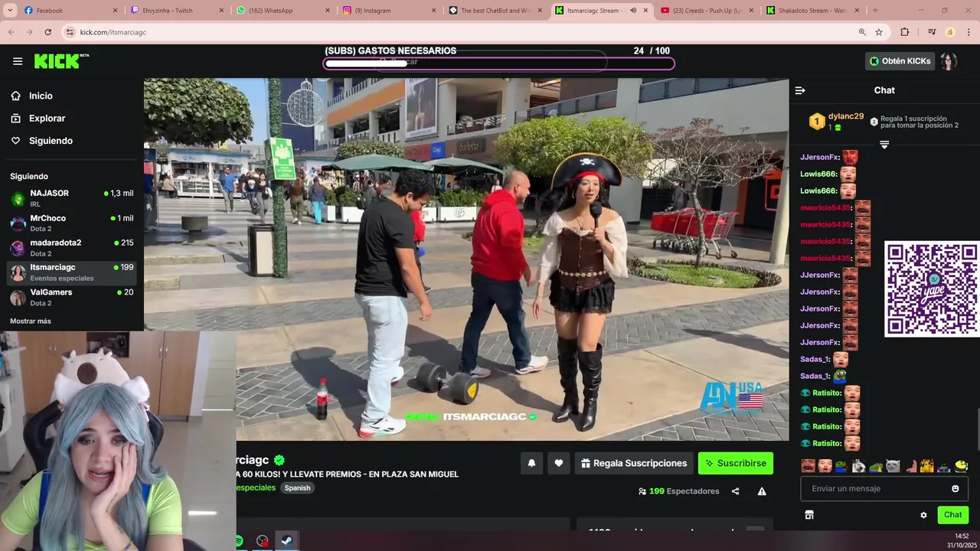Click Mostrar más to expand following list
Screen dimensions: 980x551
[x=31, y=321]
